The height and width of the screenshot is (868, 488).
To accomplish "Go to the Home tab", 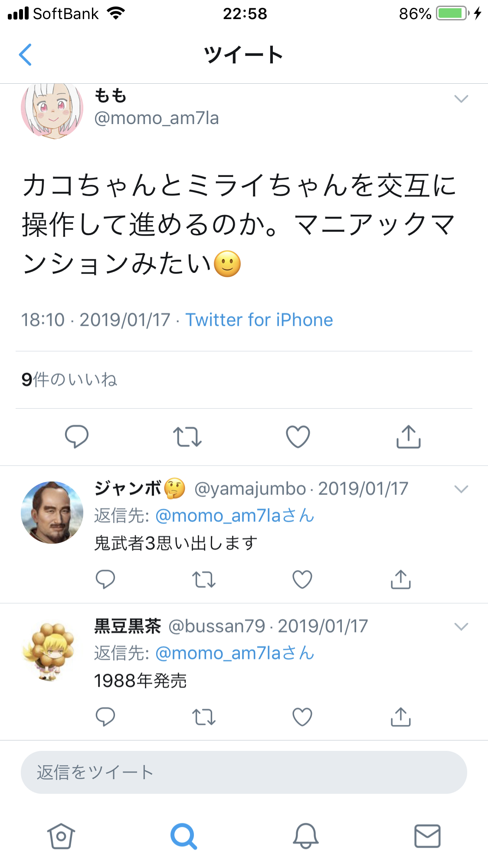I will (x=61, y=836).
